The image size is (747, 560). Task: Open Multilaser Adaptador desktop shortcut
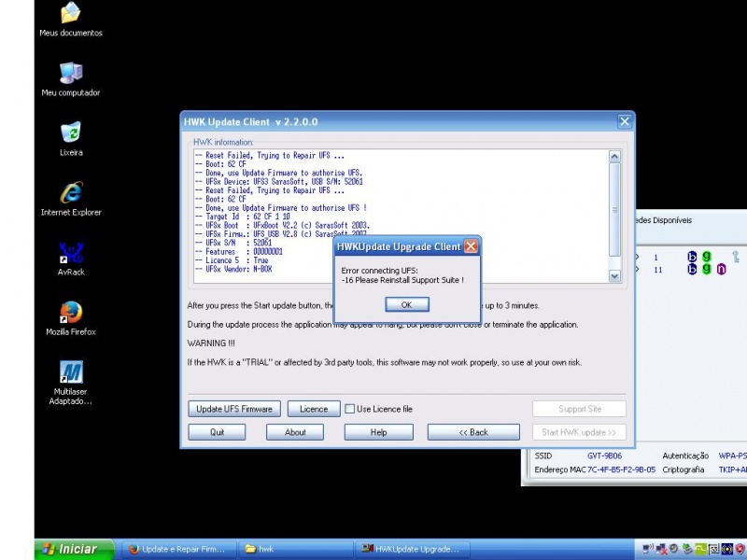[71, 383]
